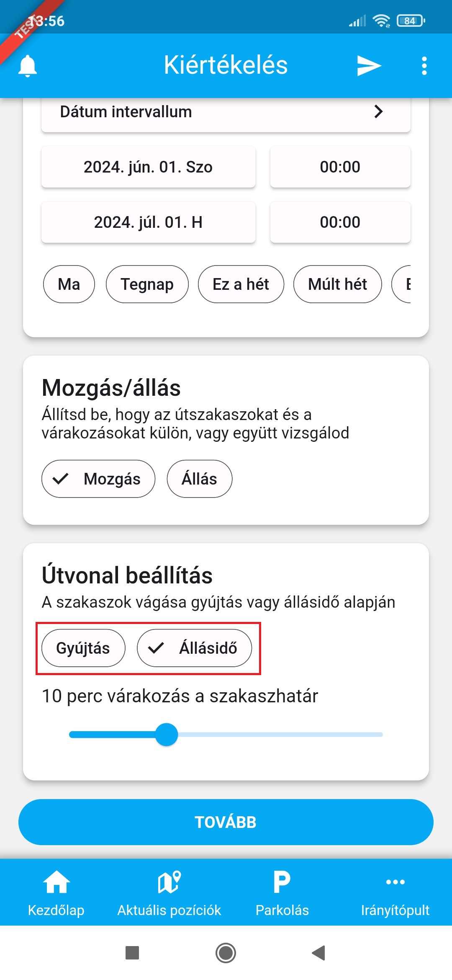Tap the Android recent apps square
The height and width of the screenshot is (980, 452).
point(132,953)
